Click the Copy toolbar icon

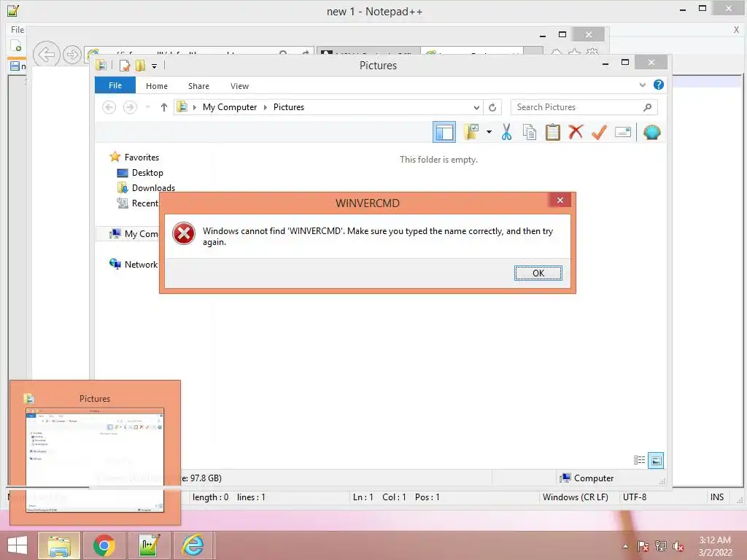click(530, 133)
